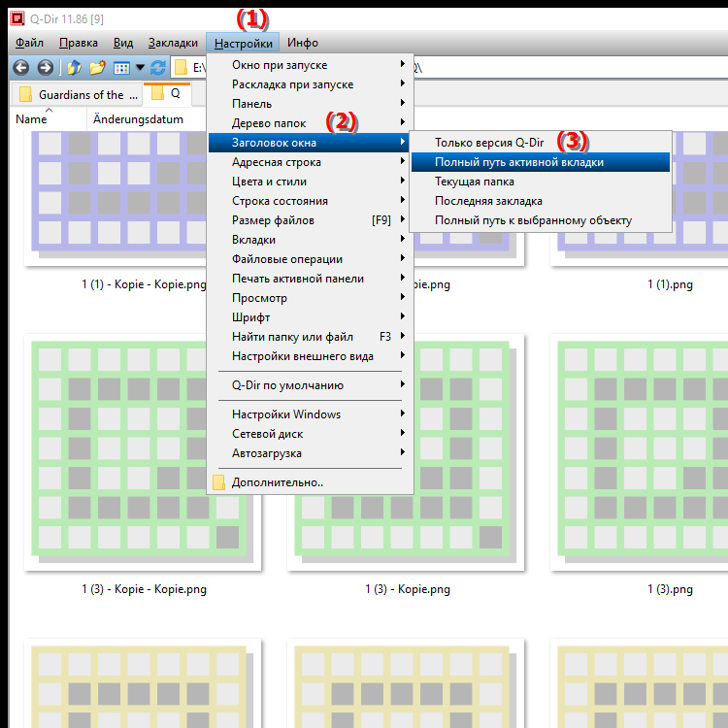Click the address bar folder icon

pos(181,68)
